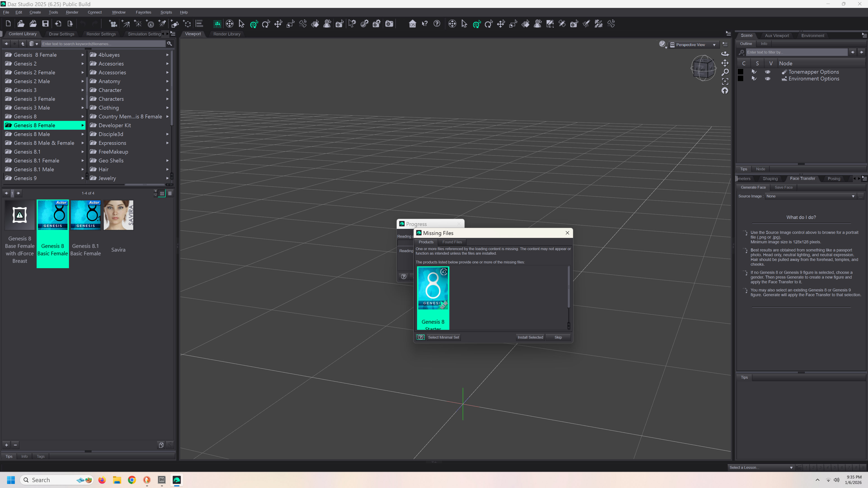868x488 pixels.
Task: Create a new camera from toolbar
Action: pyautogui.click(x=113, y=23)
